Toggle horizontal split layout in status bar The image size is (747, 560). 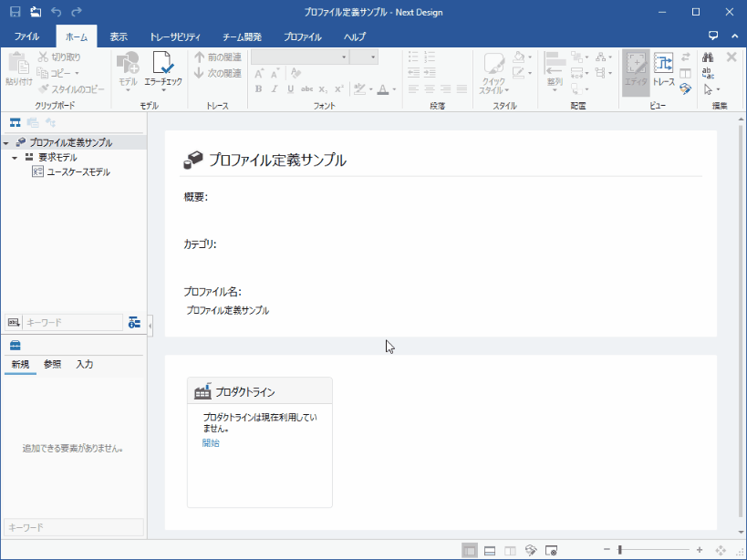[490, 551]
